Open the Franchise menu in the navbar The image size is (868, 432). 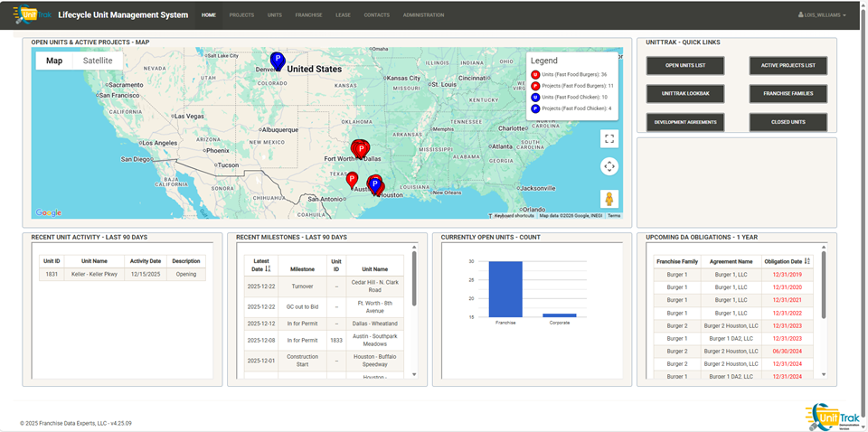pos(309,15)
